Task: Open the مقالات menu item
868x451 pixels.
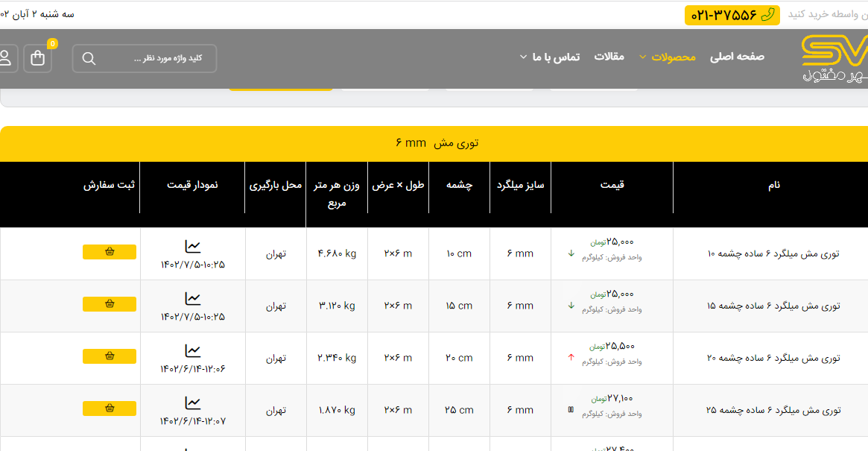Action: [x=609, y=57]
